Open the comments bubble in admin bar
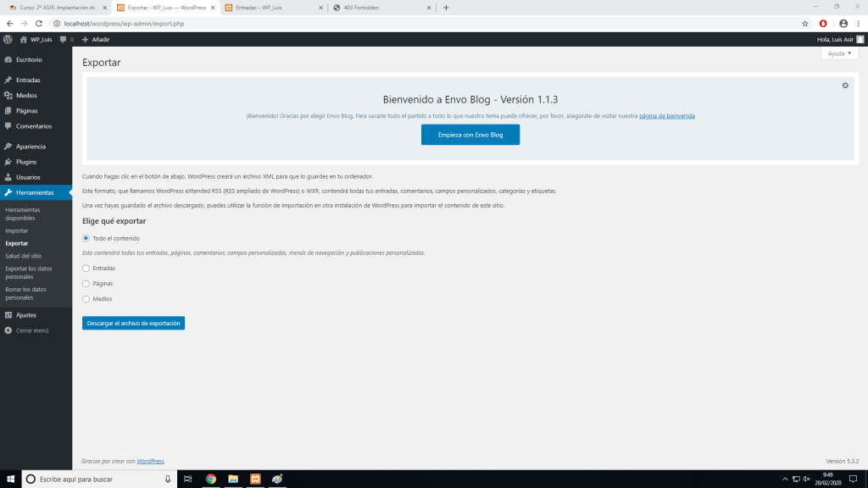868x488 pixels. [66, 39]
